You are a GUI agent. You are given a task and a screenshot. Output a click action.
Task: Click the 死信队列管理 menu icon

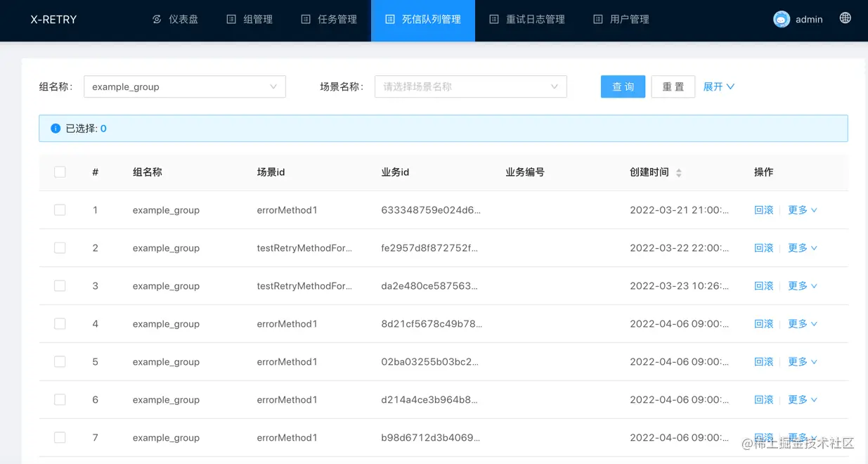pyautogui.click(x=390, y=20)
